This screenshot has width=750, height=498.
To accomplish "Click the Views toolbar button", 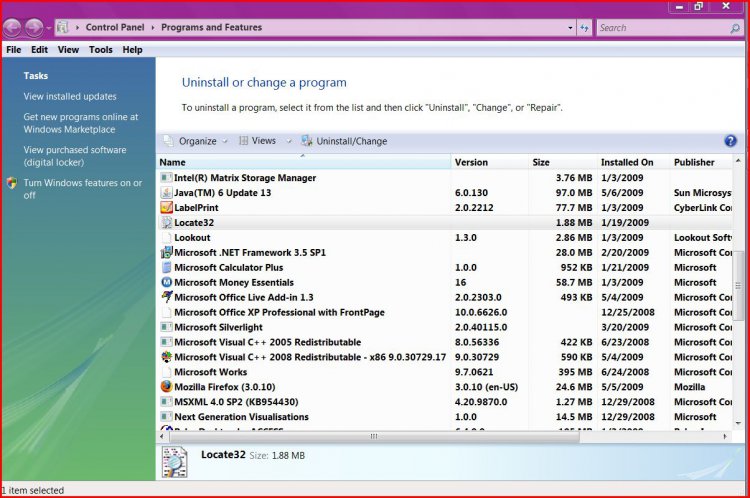I will click(x=257, y=141).
